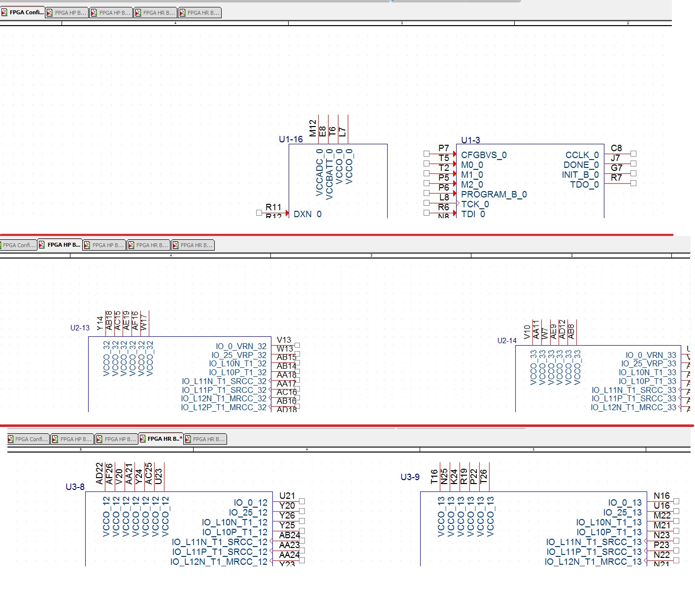Click the TDO_0 pin endpoint square at R7
Screen dimensions: 695x616
tap(633, 183)
